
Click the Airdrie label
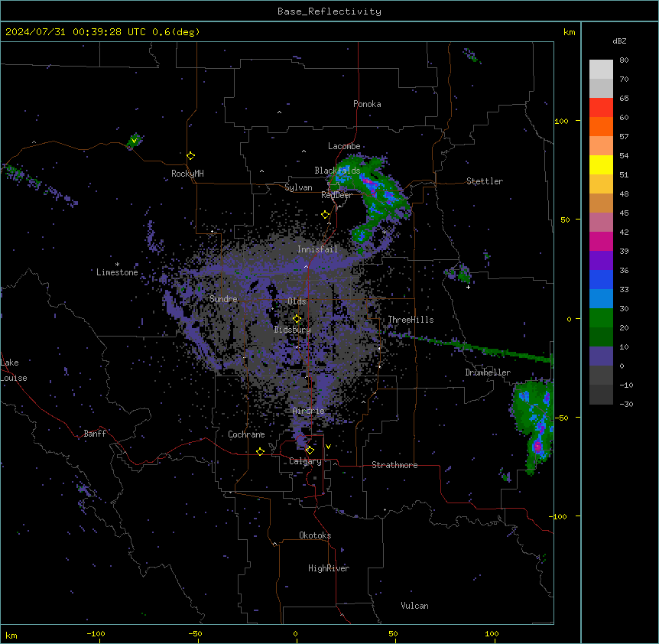[309, 411]
